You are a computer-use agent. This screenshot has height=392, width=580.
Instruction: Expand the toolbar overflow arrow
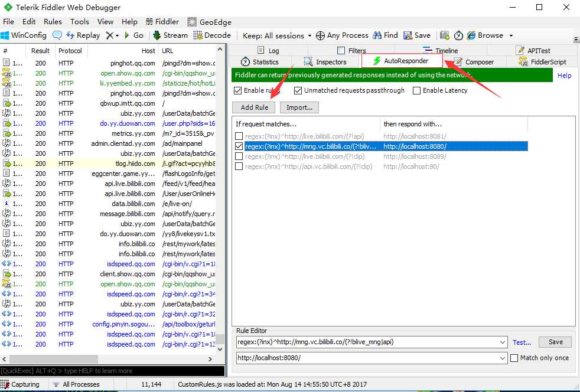576,39
